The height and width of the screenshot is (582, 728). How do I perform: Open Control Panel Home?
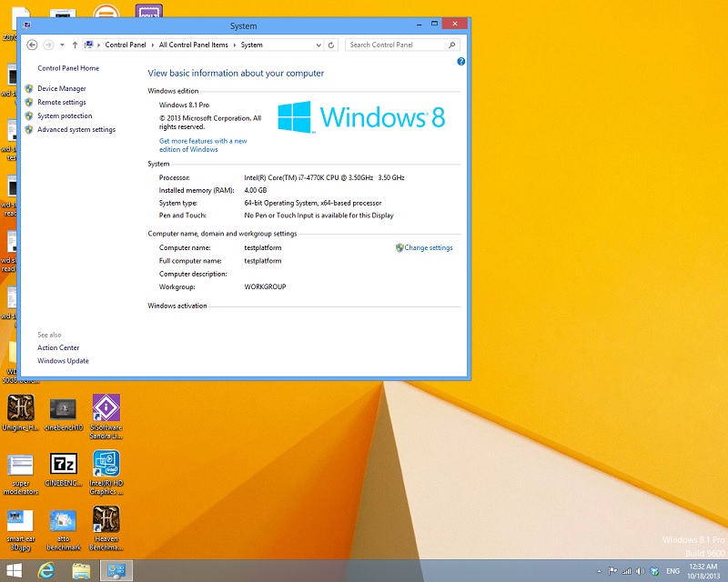[68, 68]
